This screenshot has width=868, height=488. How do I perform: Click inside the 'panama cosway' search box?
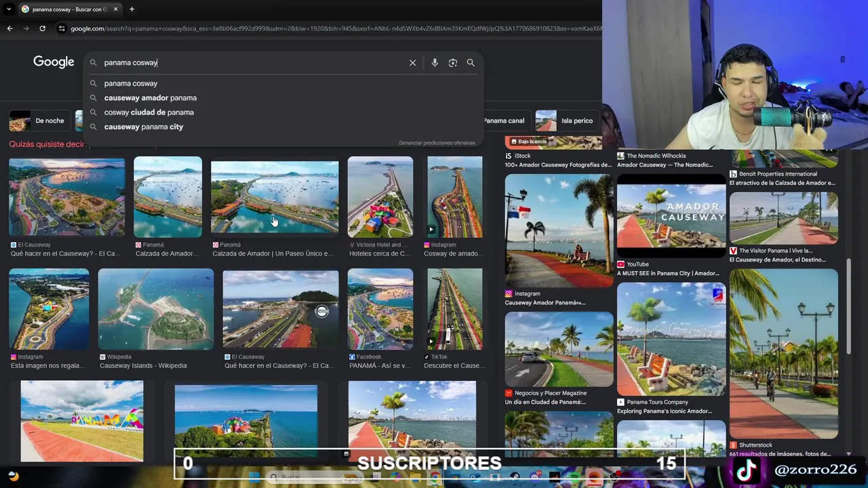coord(251,62)
